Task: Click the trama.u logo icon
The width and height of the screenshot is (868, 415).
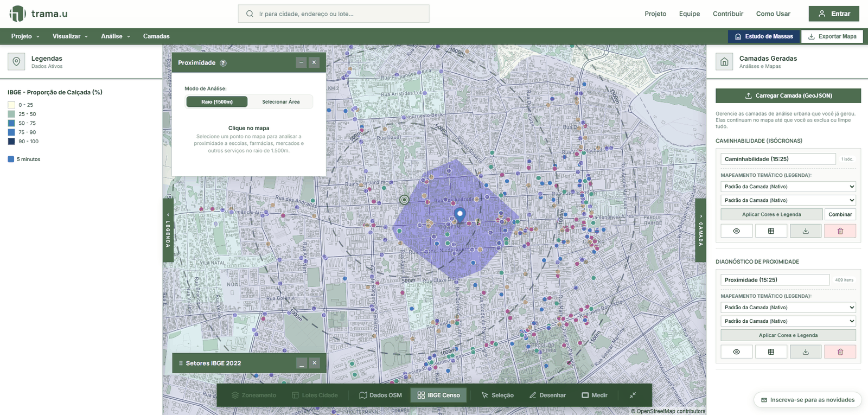Action: pos(17,14)
